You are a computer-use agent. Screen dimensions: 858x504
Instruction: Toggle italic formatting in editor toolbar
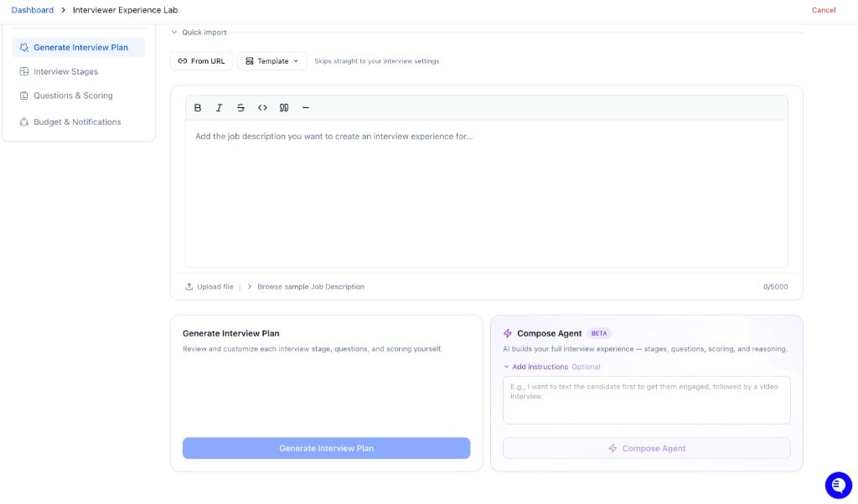click(x=219, y=108)
